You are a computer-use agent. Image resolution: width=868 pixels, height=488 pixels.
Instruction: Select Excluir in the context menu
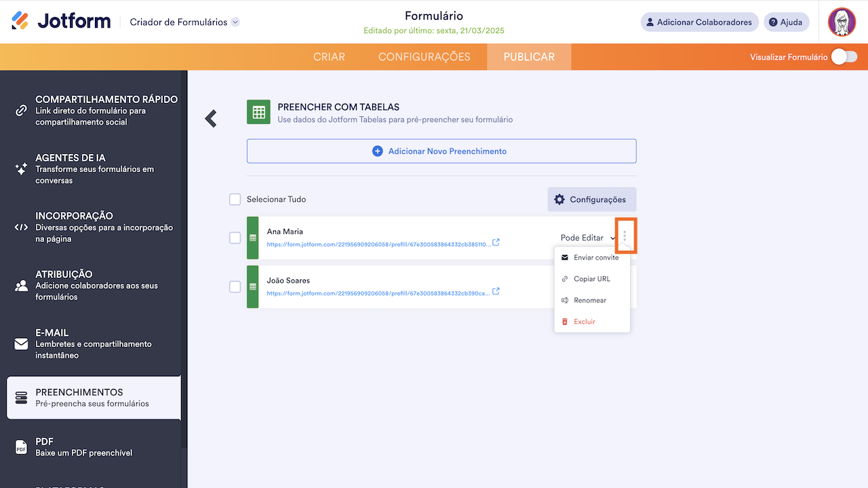[x=584, y=321]
